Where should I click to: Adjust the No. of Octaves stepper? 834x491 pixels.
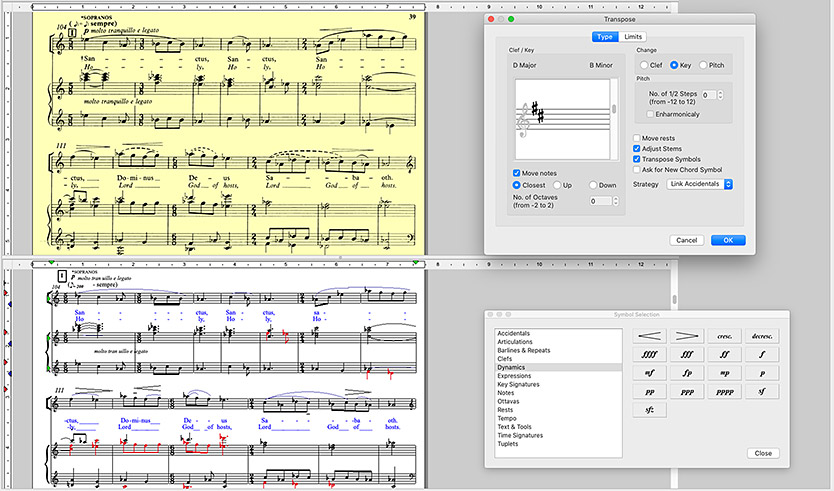pos(616,201)
